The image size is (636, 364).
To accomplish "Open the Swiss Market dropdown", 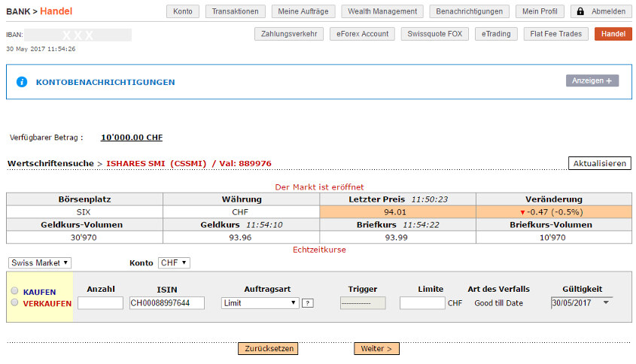I will click(x=40, y=262).
